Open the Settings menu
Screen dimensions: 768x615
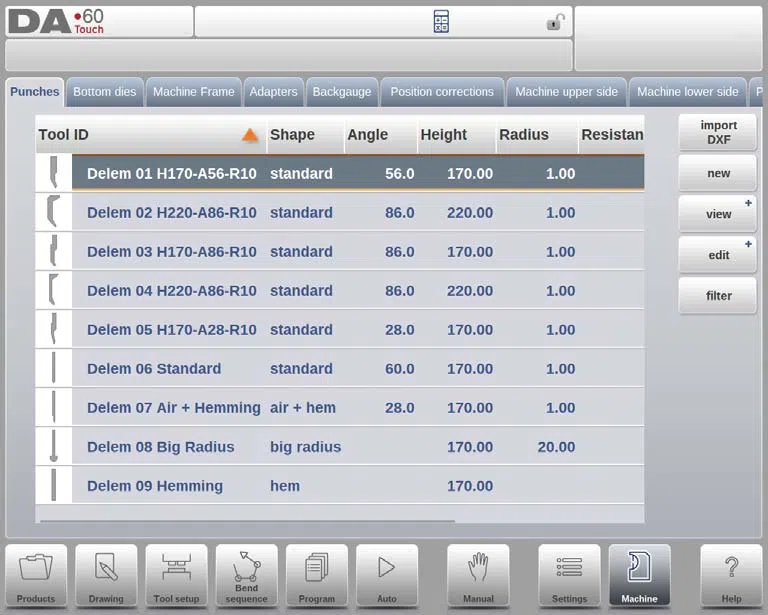[x=569, y=576]
